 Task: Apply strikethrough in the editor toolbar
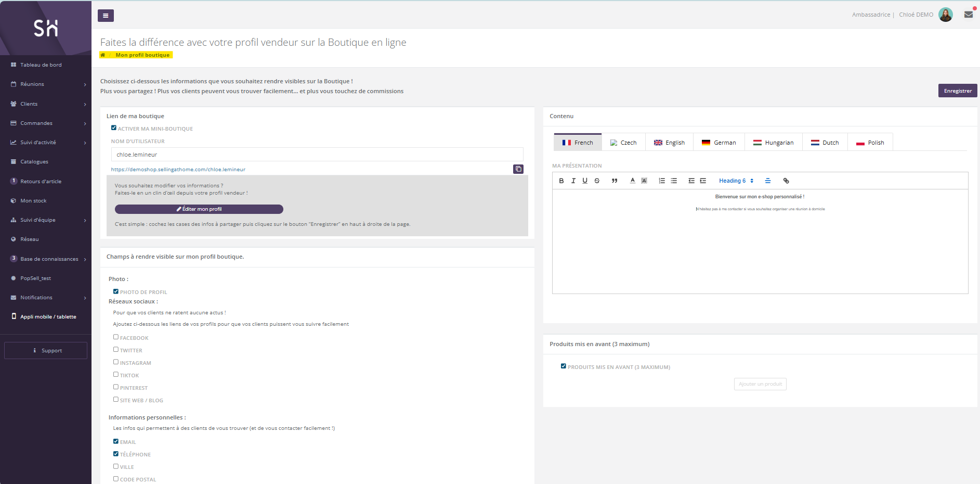[597, 181]
